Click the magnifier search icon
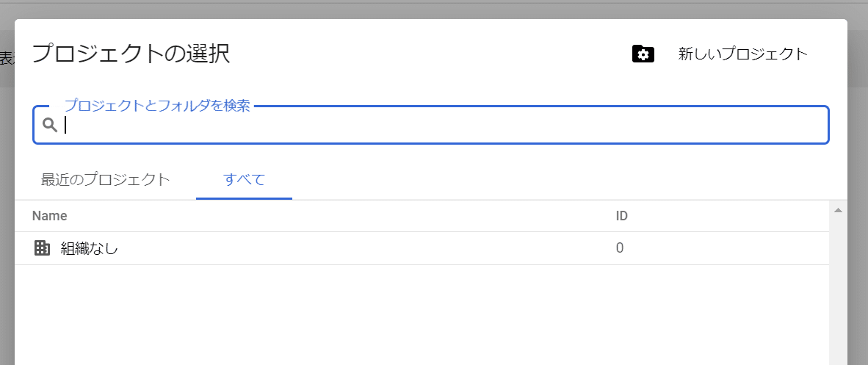The height and width of the screenshot is (365, 868). coord(50,125)
